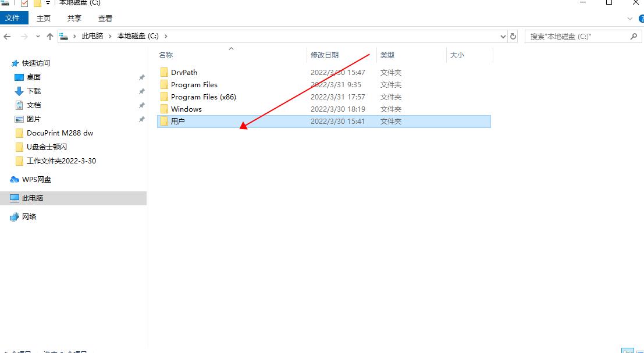Open 图片 in quick access
This screenshot has height=353, width=644.
(34, 119)
